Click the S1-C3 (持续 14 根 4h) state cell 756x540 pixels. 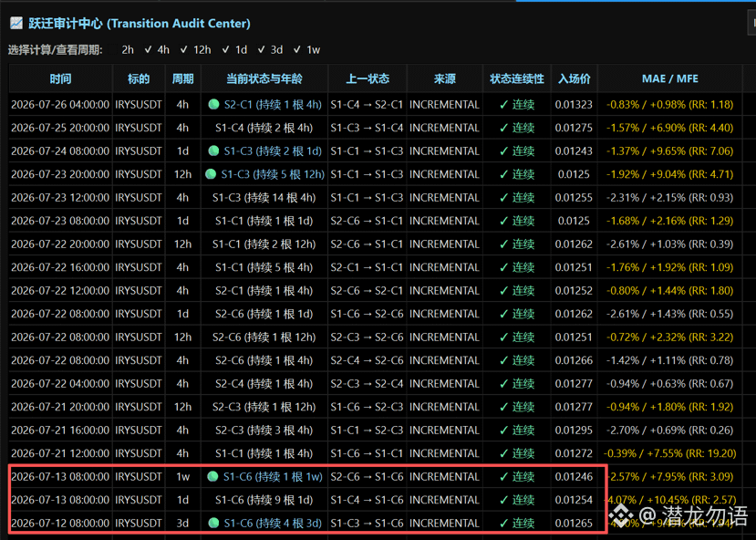point(264,198)
